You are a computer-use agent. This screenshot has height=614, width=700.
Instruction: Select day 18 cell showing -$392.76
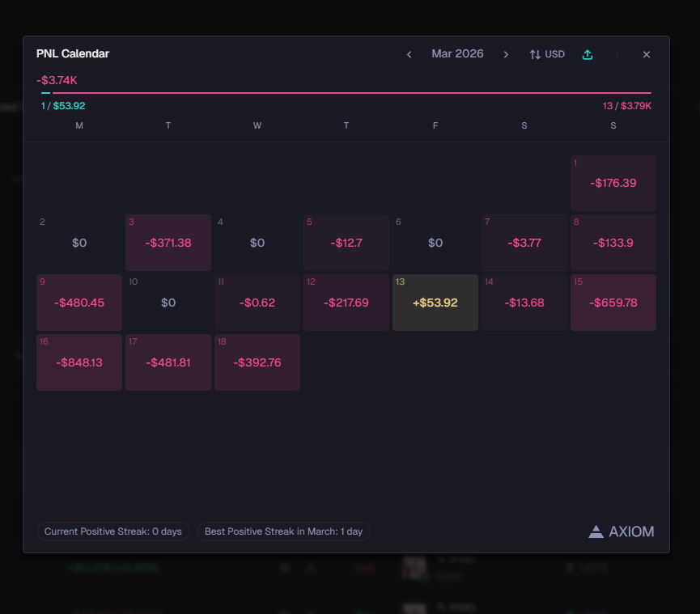coord(257,362)
